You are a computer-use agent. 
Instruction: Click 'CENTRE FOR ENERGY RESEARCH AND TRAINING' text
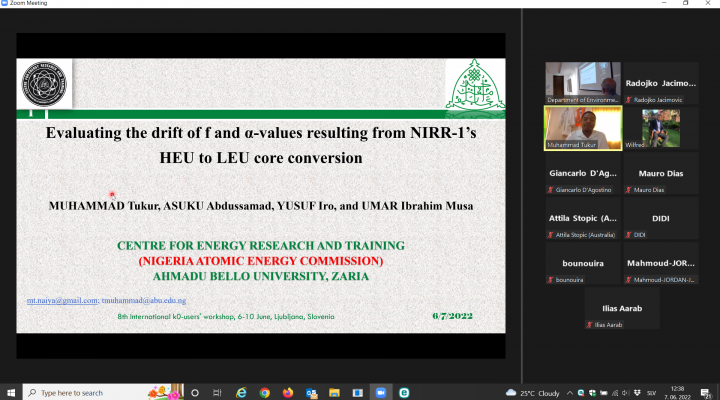[261, 246]
